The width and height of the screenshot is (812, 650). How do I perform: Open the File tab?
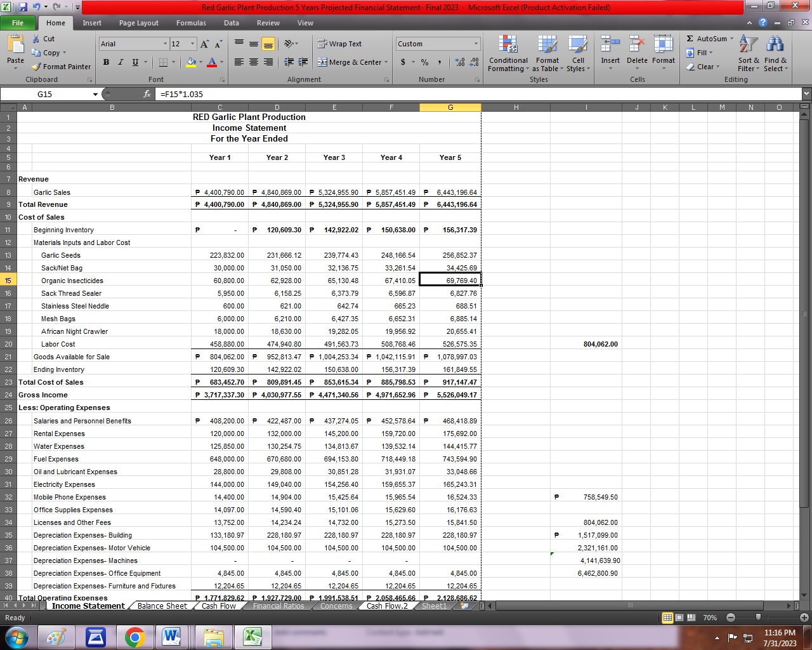(x=18, y=23)
